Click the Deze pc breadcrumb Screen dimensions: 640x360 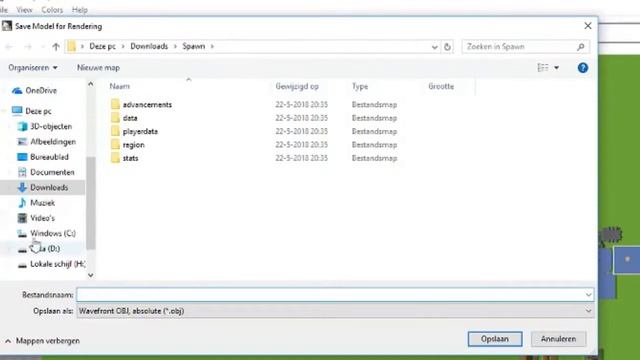tap(102, 47)
